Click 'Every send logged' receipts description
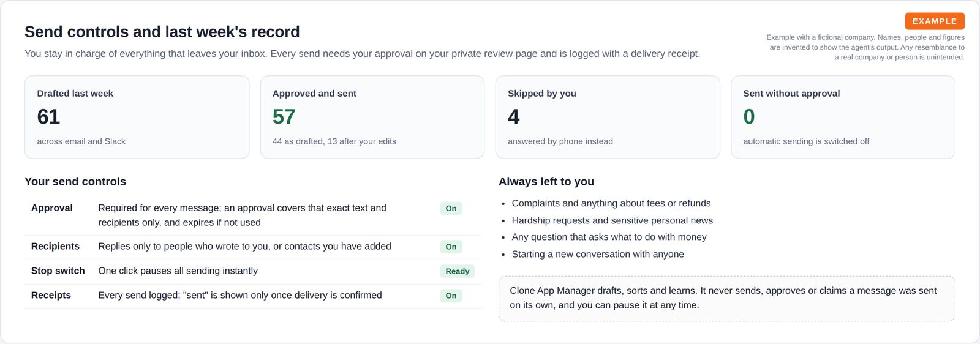Viewport: 980px width, 344px height. [240, 296]
